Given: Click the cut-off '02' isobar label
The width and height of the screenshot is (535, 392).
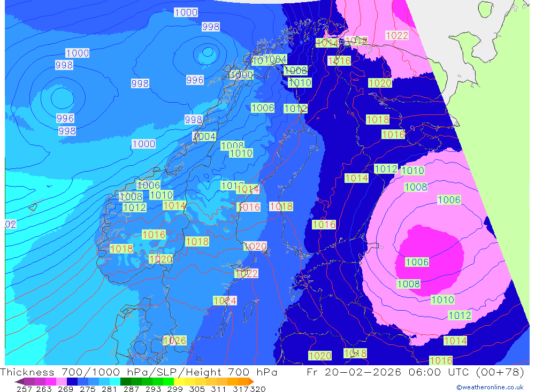Looking at the screenshot, I should [11, 224].
